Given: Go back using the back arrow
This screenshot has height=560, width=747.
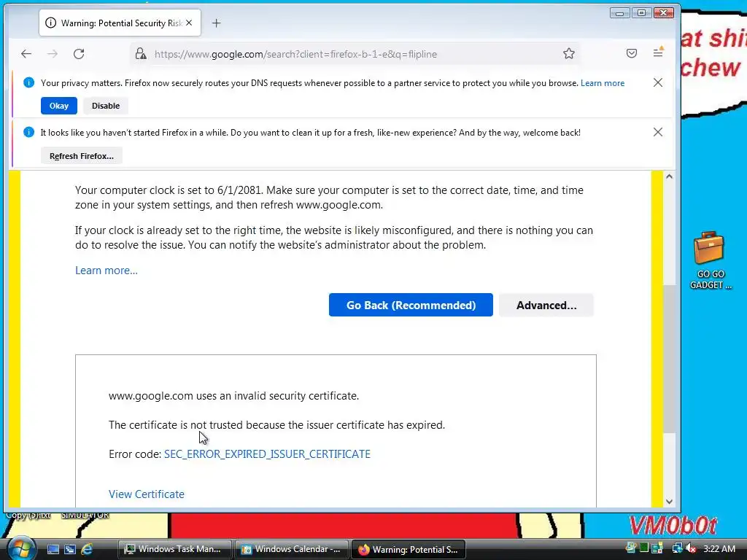Looking at the screenshot, I should click(x=26, y=54).
